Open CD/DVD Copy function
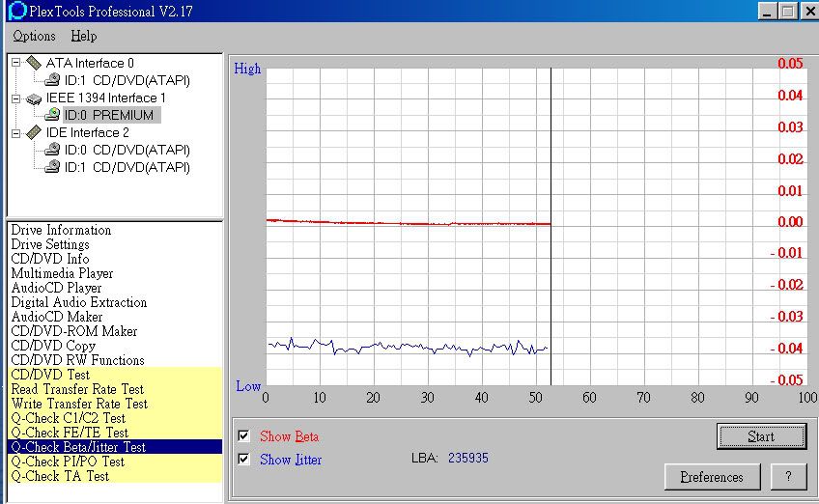The width and height of the screenshot is (819, 504). 53,346
